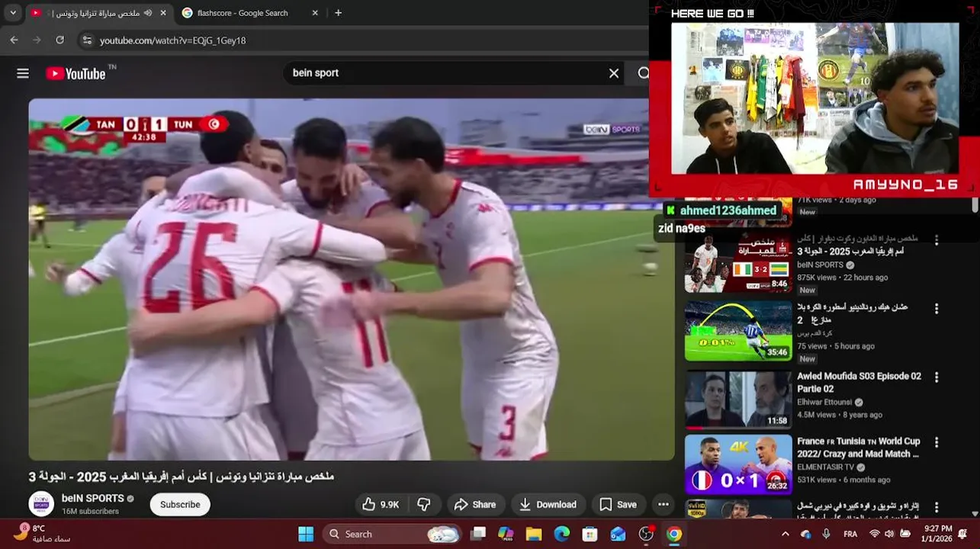Screen dimensions: 980x549
Task: Open the YouTube hamburger guide menu
Action: (x=23, y=73)
